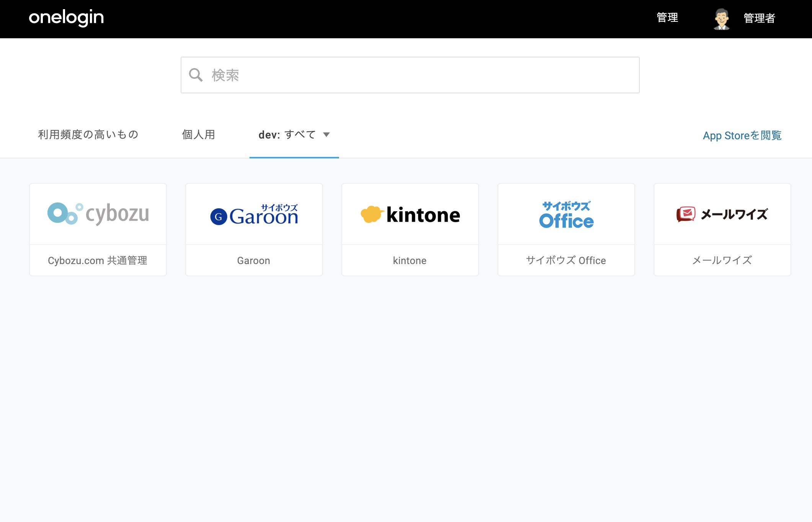Click the メールワイズ label text
This screenshot has height=522, width=812.
point(722,261)
